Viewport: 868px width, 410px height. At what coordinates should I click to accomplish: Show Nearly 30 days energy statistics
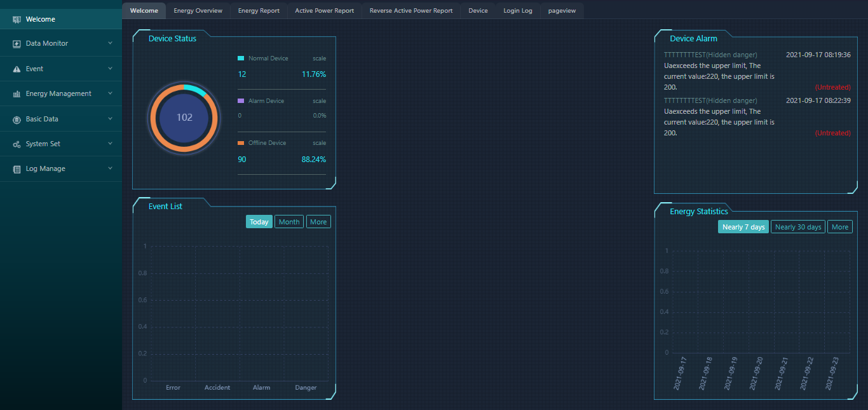[798, 227]
